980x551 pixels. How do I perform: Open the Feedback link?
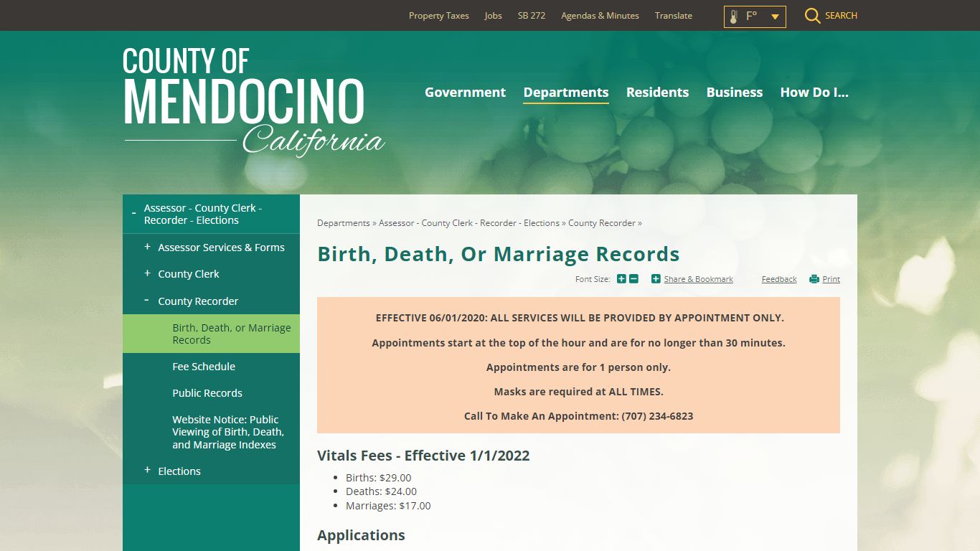[779, 279]
